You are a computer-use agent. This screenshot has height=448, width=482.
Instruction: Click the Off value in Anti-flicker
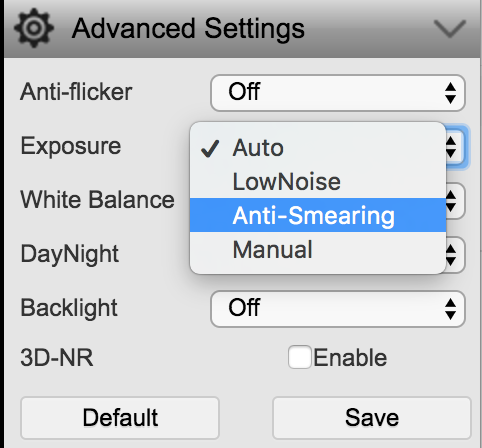coord(244,92)
